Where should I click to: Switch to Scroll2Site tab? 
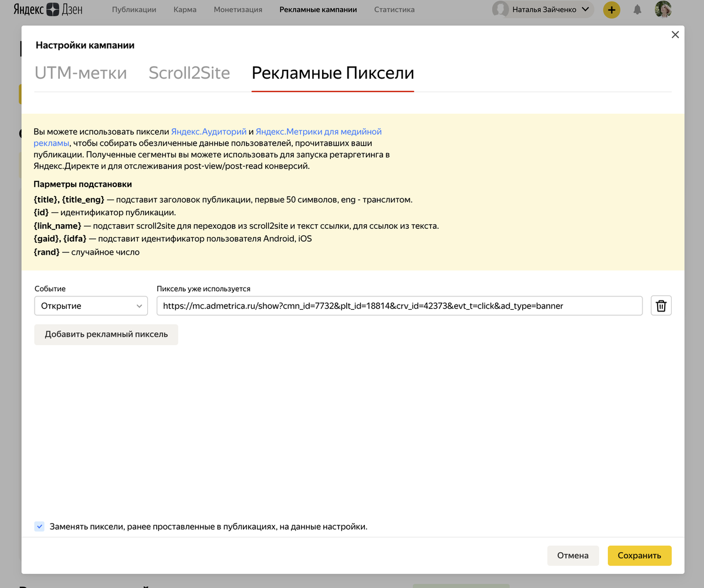189,73
